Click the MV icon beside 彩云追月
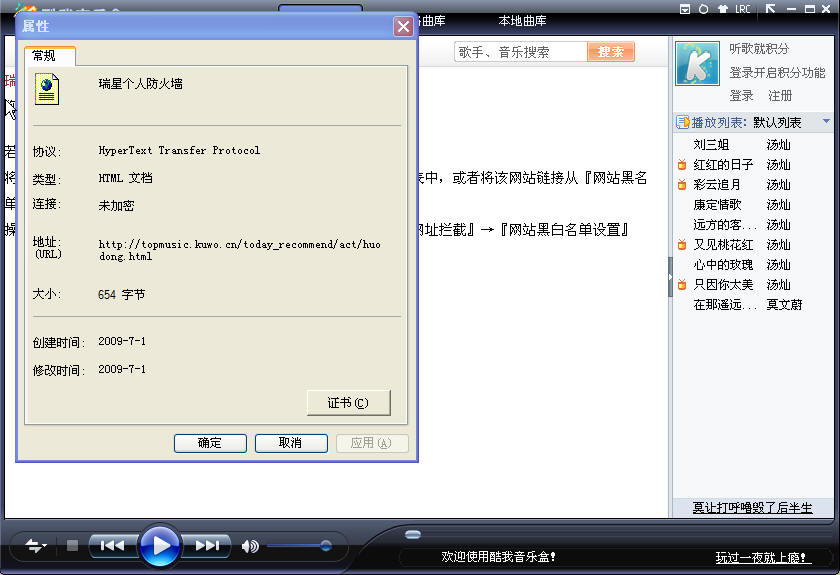The width and height of the screenshot is (840, 575). pyautogui.click(x=682, y=185)
